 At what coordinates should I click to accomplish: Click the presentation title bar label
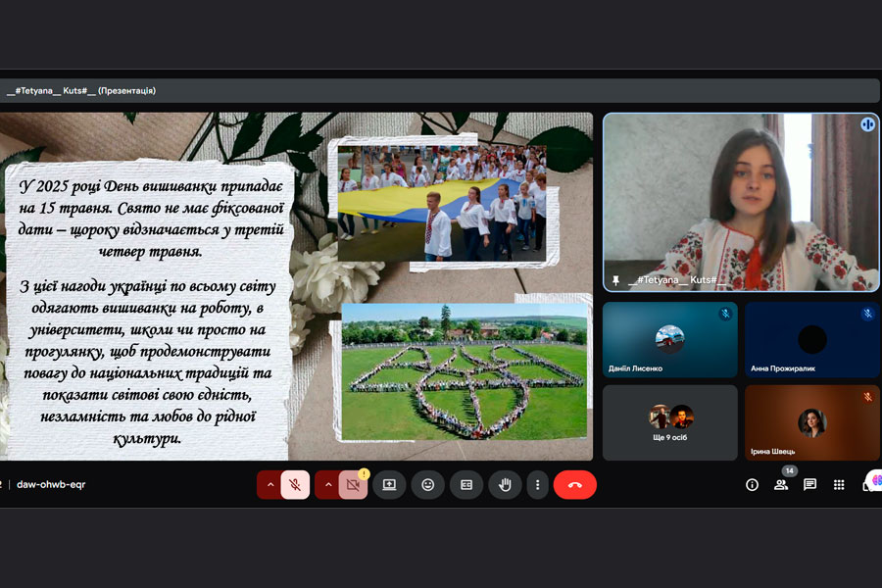[81, 90]
